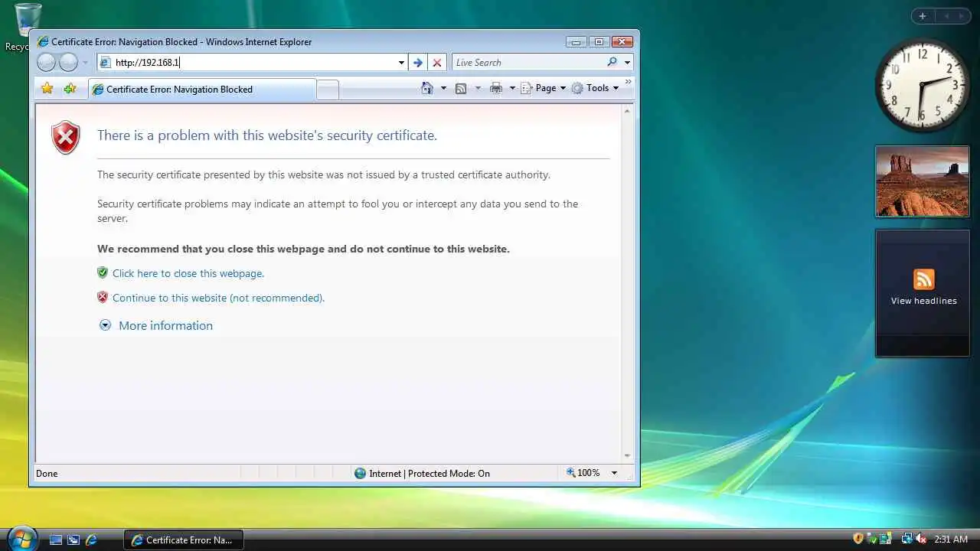980x551 pixels.
Task: Open the Tools menu
Action: click(x=595, y=88)
